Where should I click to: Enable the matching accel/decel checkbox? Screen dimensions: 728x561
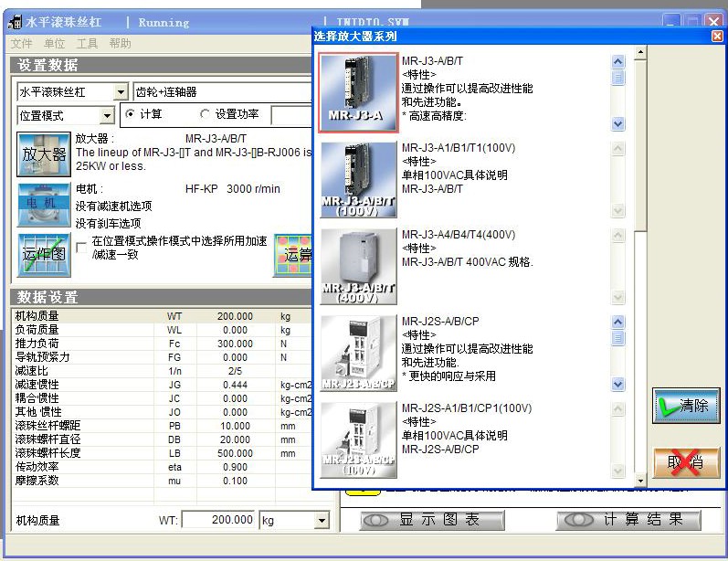pyautogui.click(x=82, y=247)
